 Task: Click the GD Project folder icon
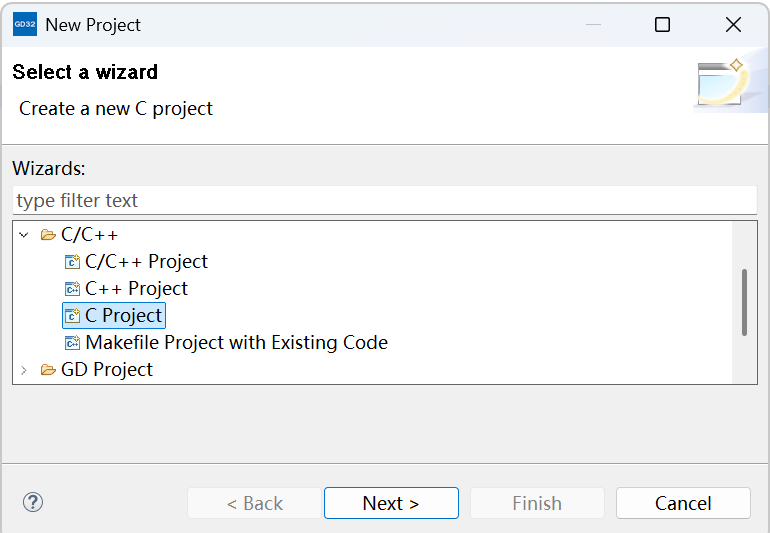coord(48,370)
